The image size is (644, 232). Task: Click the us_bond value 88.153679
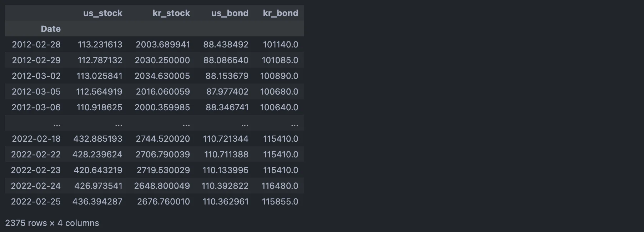coord(227,76)
